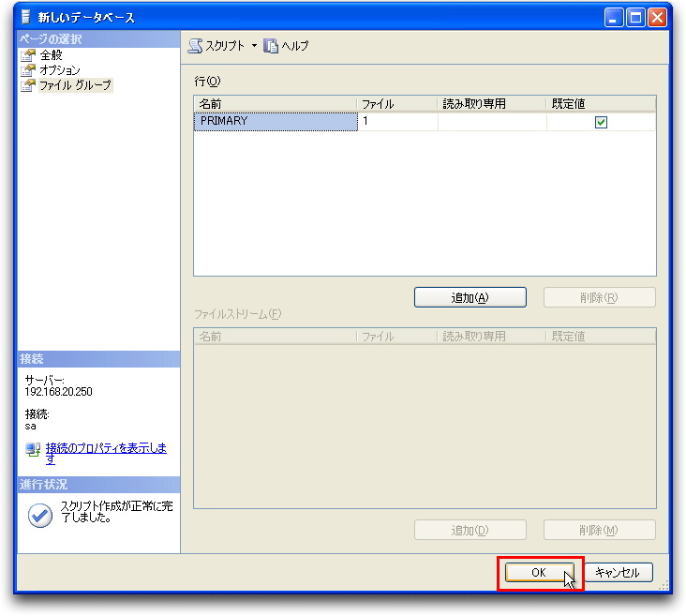Click the blue checkmark progress status icon
The image size is (686, 616).
[x=40, y=516]
